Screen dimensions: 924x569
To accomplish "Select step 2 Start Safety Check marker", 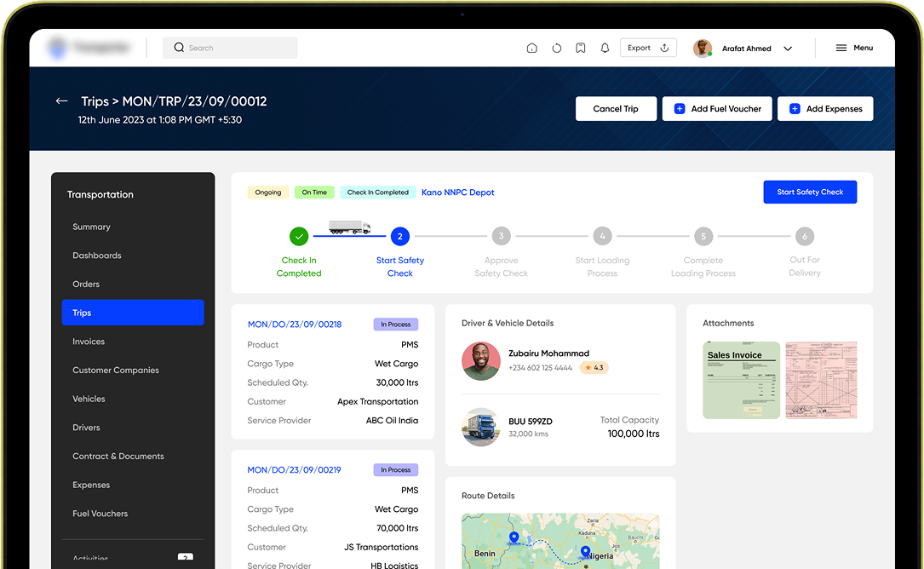I will 400,237.
